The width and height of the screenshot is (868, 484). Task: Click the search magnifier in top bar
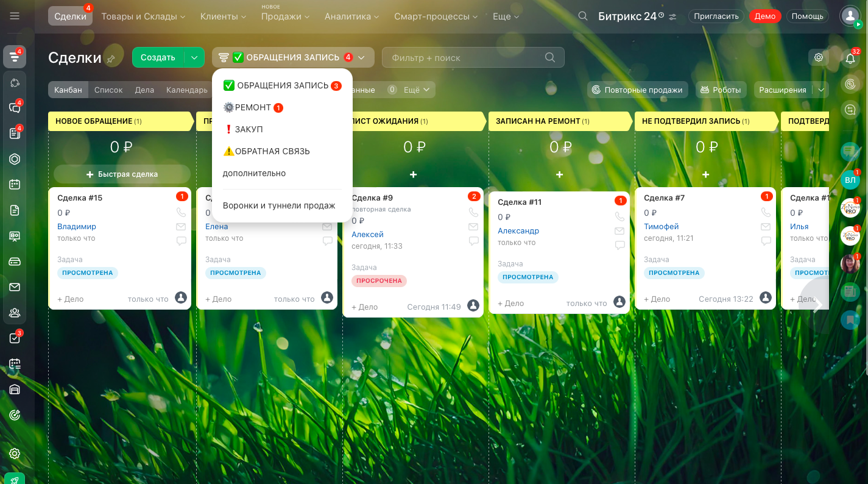(x=583, y=16)
